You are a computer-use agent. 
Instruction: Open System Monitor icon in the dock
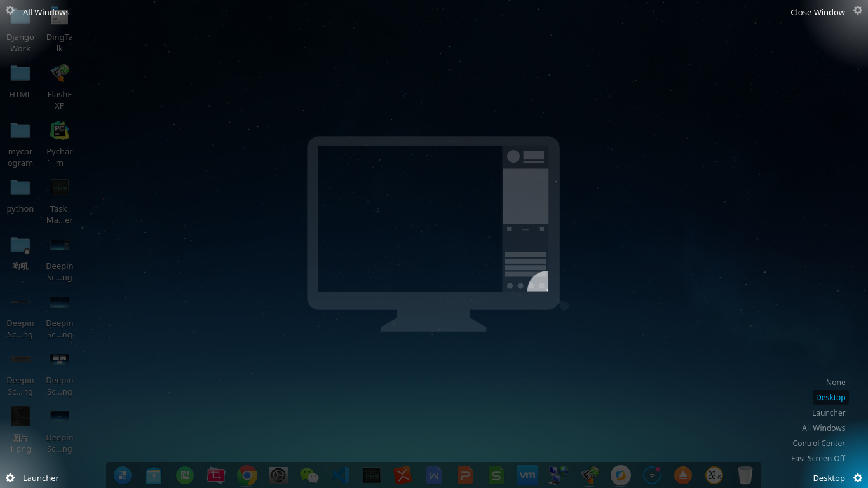click(372, 475)
